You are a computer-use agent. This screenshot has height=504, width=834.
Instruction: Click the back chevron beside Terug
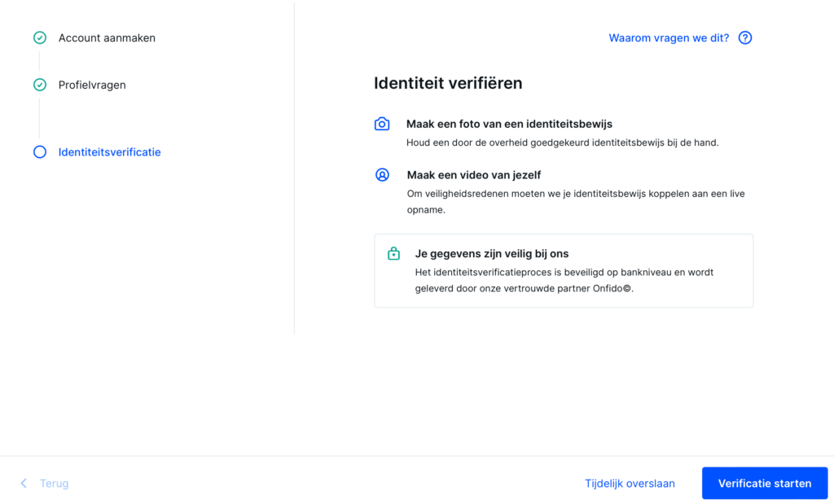[23, 483]
